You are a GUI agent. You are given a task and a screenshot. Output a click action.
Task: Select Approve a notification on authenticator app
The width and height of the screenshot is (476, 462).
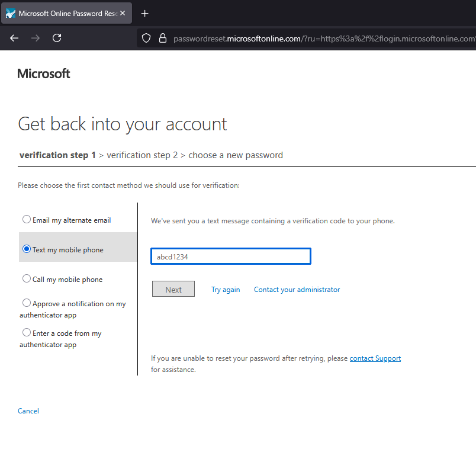click(x=27, y=303)
